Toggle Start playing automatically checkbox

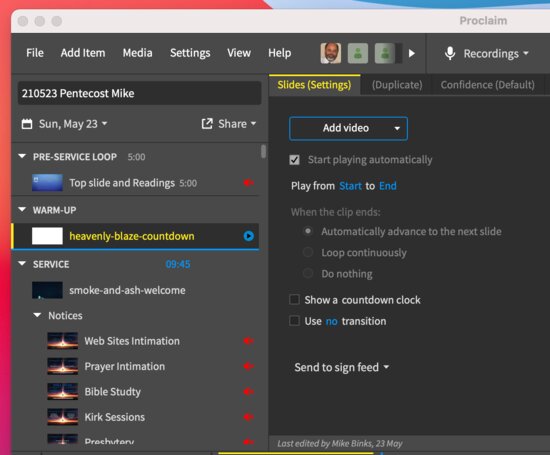coord(294,160)
